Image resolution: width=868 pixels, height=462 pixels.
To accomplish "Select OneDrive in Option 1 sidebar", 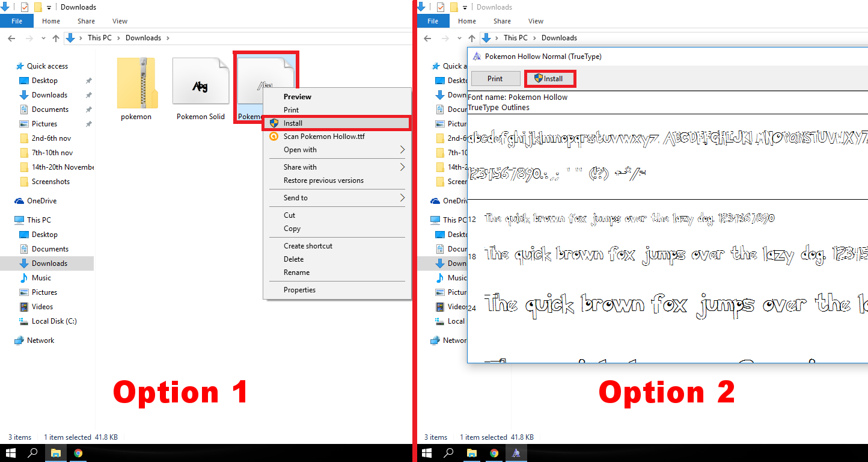I will [41, 201].
